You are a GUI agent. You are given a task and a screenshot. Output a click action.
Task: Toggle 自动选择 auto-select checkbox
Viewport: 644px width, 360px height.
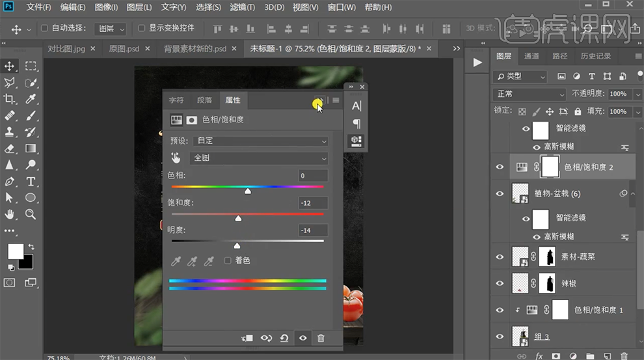44,29
